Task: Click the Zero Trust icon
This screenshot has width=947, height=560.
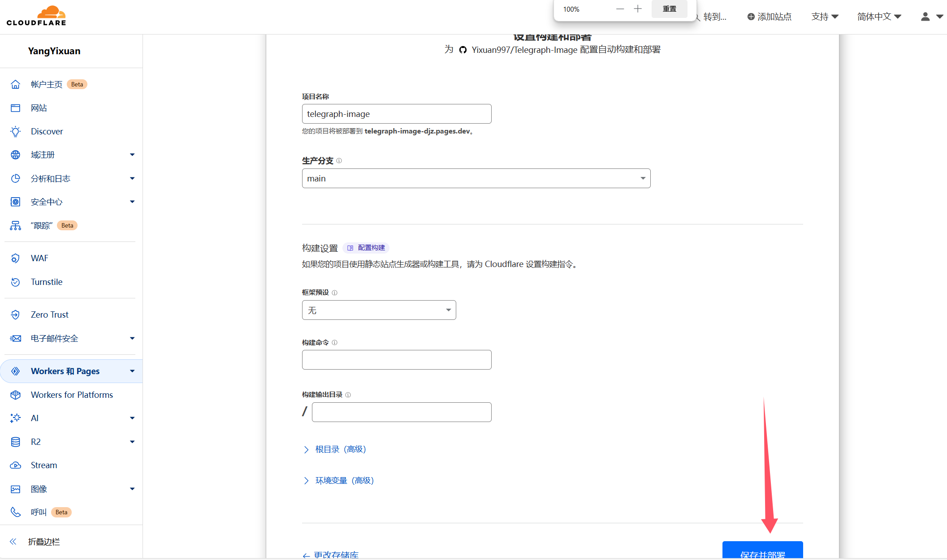Action: pos(16,314)
